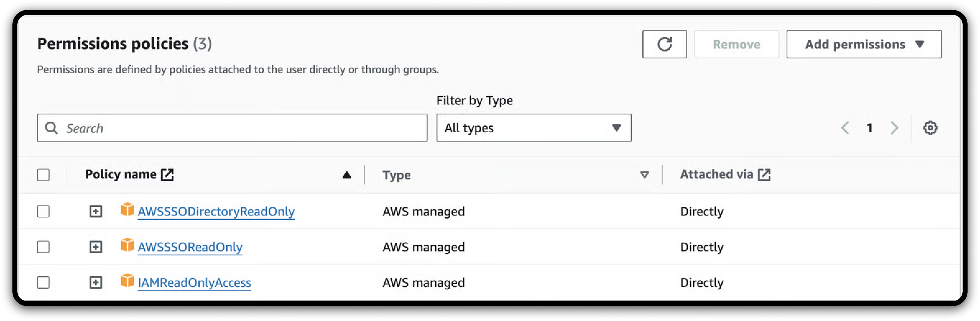Screen dimensions: 980x321
Task: Go to next page arrow
Action: [x=894, y=128]
